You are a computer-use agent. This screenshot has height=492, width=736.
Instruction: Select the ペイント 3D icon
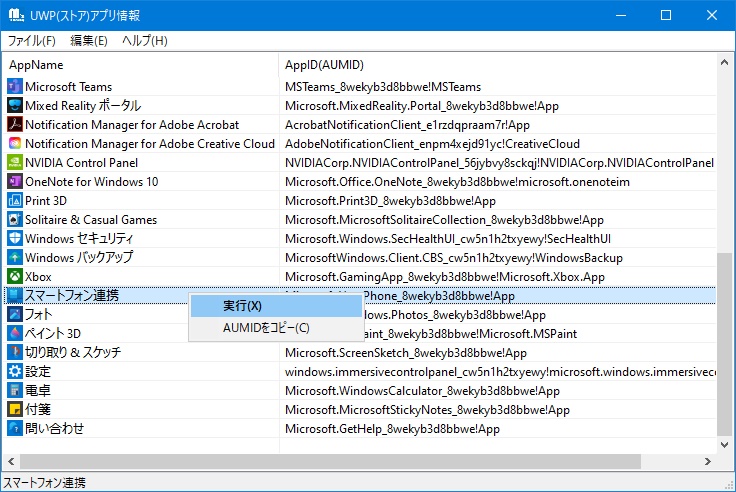pos(15,333)
